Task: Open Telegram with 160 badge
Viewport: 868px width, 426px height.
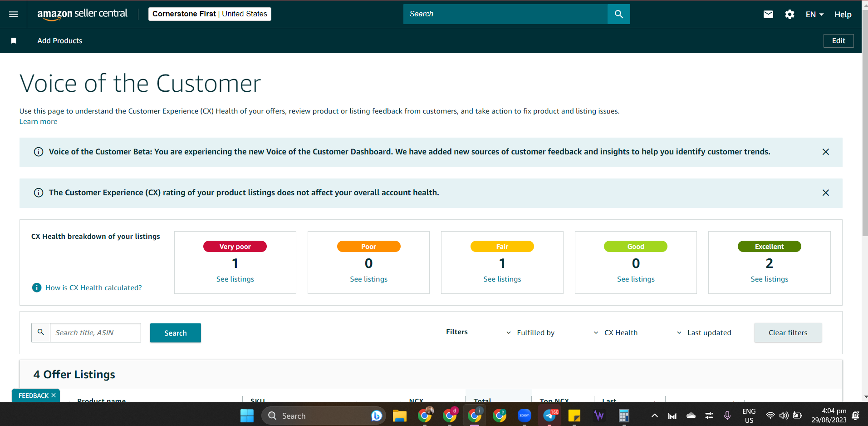Action: 550,416
